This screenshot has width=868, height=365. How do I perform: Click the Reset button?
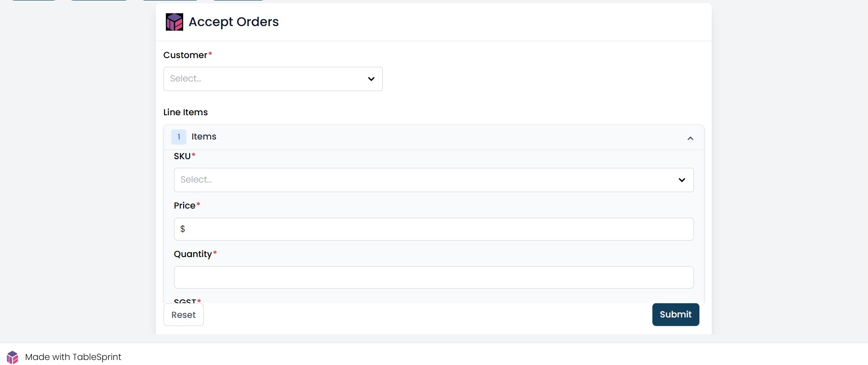[x=184, y=315]
